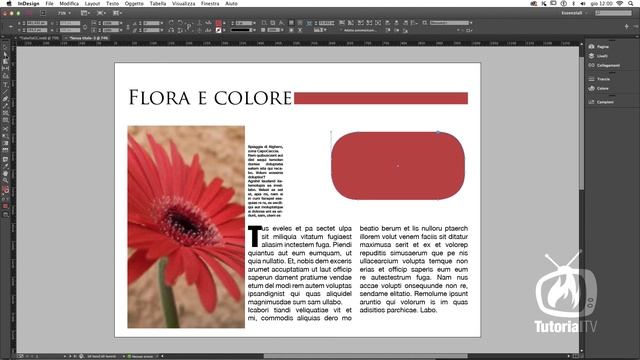Screen dimensions: 640x360
Task: Open the Oggetto menu
Action: pos(134,3)
